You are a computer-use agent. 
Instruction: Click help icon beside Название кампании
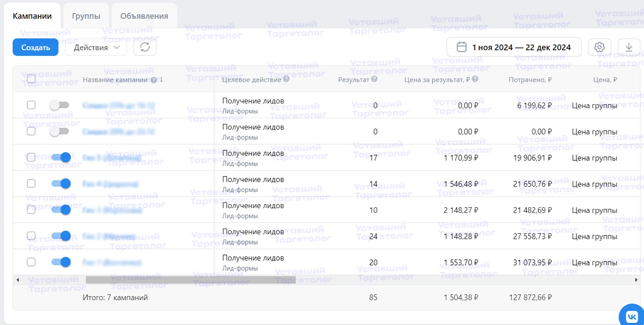154,80
